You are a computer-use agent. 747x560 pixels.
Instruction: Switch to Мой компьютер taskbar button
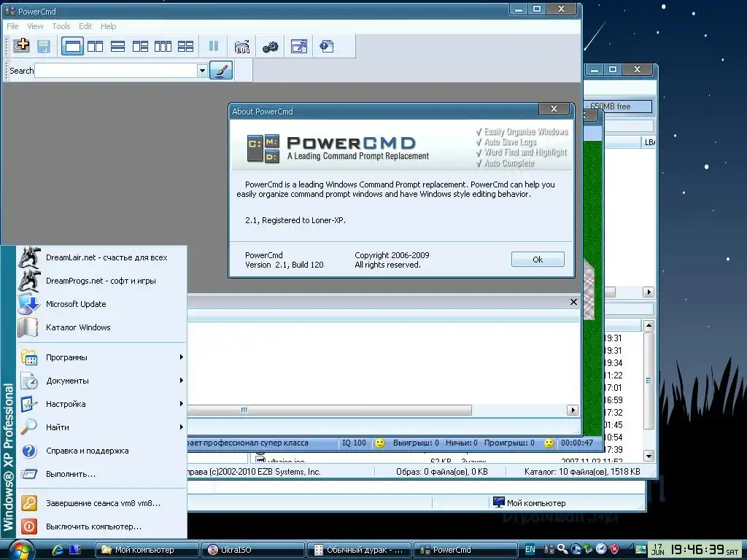[147, 550]
